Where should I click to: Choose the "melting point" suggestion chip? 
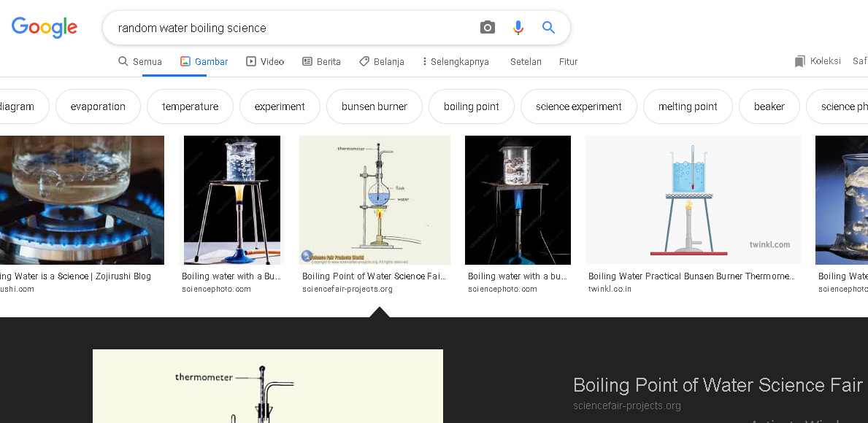(688, 106)
